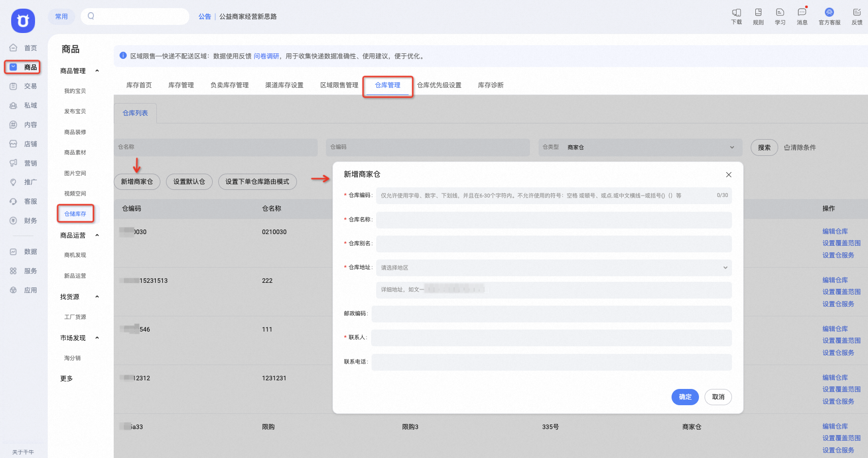Focus the 联系电话 input field
The image size is (868, 458).
coord(552,362)
